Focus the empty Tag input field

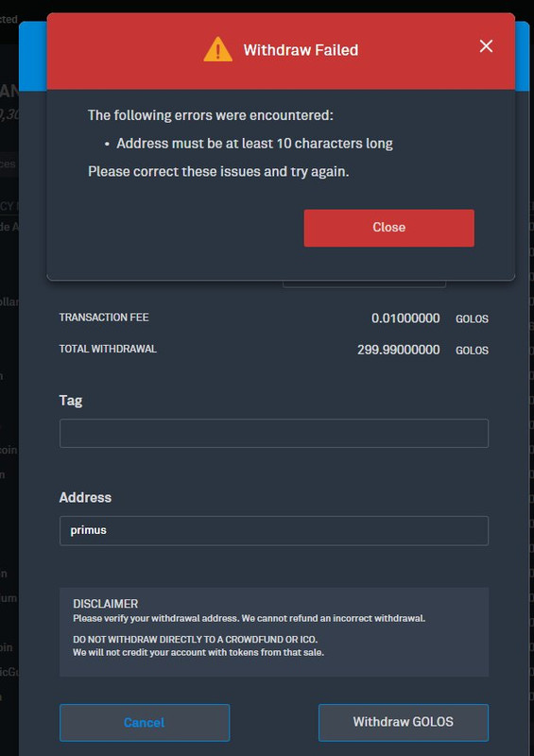274,433
